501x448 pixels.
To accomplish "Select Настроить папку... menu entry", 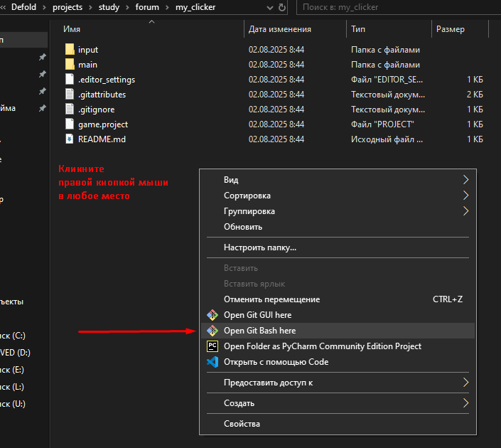I will (259, 247).
